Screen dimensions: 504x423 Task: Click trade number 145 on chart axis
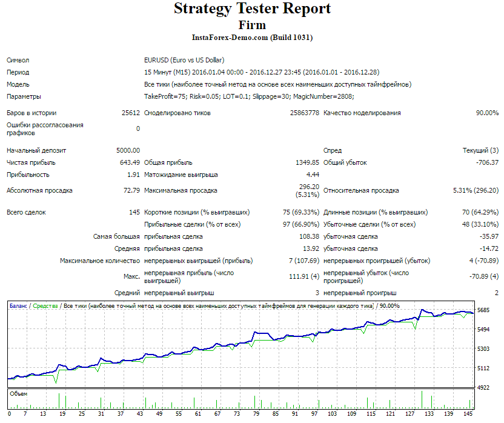pyautogui.click(x=468, y=414)
